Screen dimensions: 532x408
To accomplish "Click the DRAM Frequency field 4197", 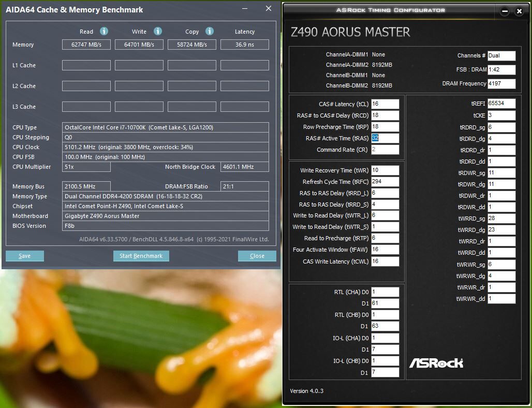I will pos(501,83).
